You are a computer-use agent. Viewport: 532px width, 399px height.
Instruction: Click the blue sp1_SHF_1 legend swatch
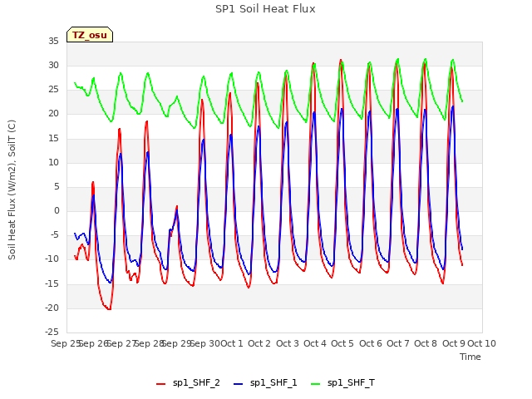point(239,384)
